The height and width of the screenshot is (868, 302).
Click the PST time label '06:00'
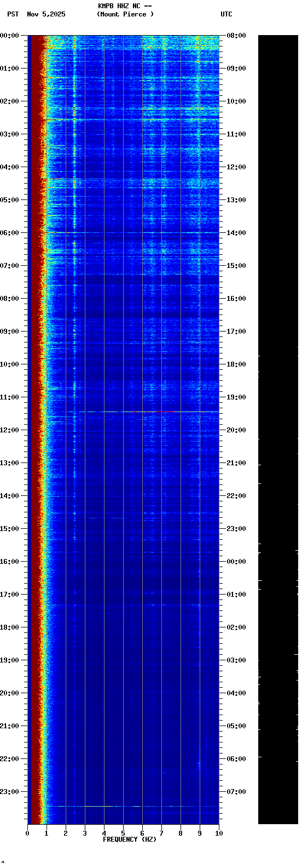tap(9, 233)
